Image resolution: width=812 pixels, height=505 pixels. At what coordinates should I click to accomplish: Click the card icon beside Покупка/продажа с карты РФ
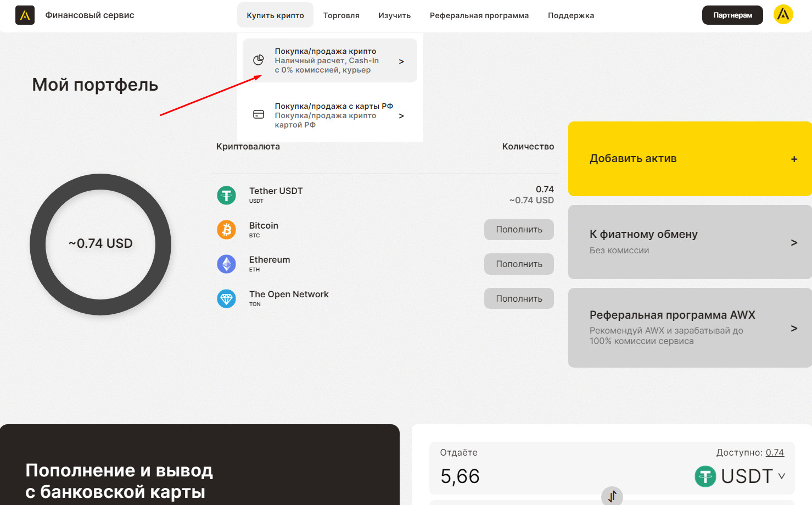(x=259, y=114)
